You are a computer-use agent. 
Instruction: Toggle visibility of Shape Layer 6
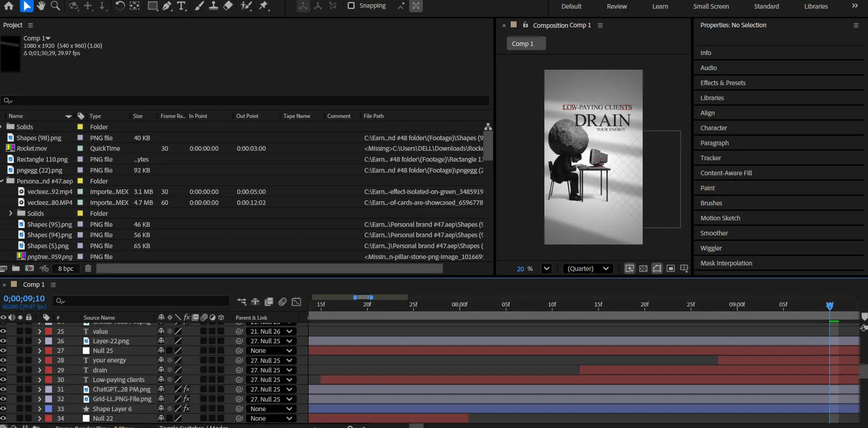pos(4,409)
